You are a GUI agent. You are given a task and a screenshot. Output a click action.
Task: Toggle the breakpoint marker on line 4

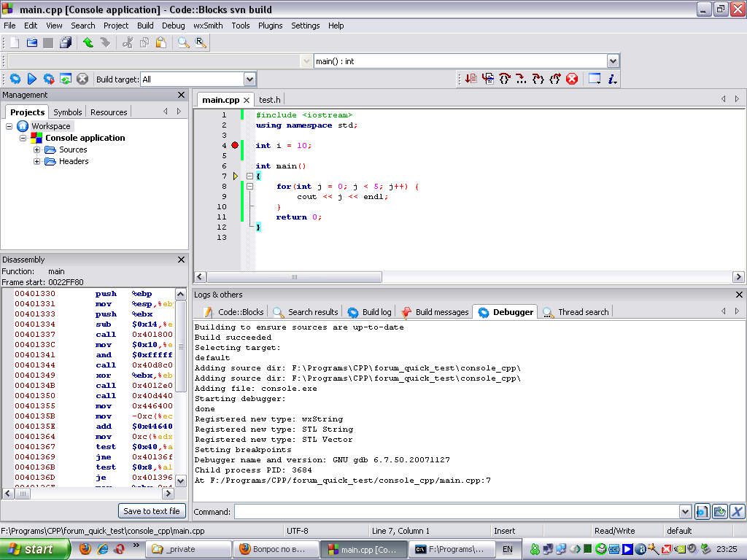pyautogui.click(x=235, y=146)
